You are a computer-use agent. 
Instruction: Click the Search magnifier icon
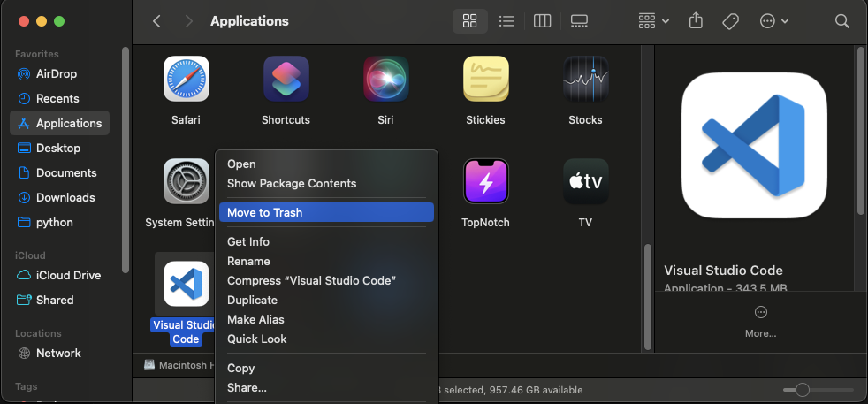pos(842,21)
